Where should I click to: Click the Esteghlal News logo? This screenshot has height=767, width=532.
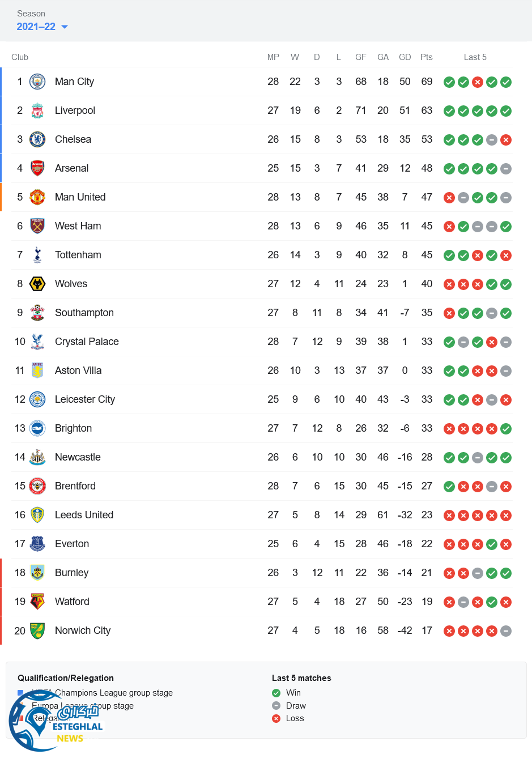click(56, 719)
